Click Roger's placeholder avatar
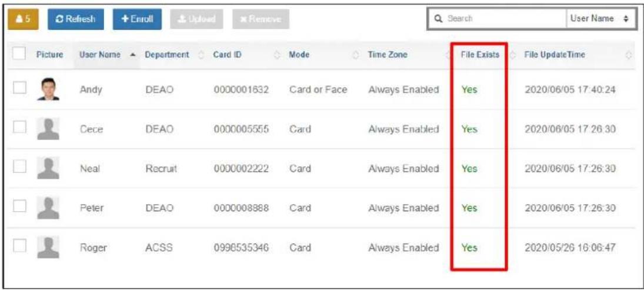Screen dimensions: 644x290 click(48, 247)
